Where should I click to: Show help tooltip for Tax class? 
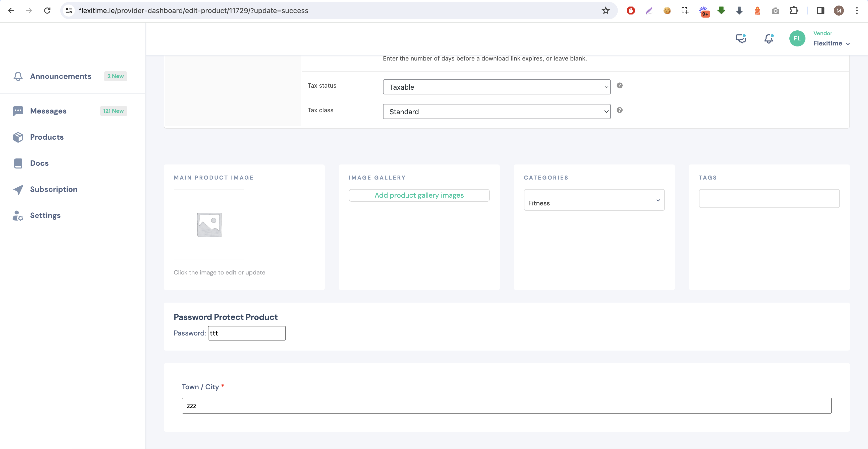point(619,110)
